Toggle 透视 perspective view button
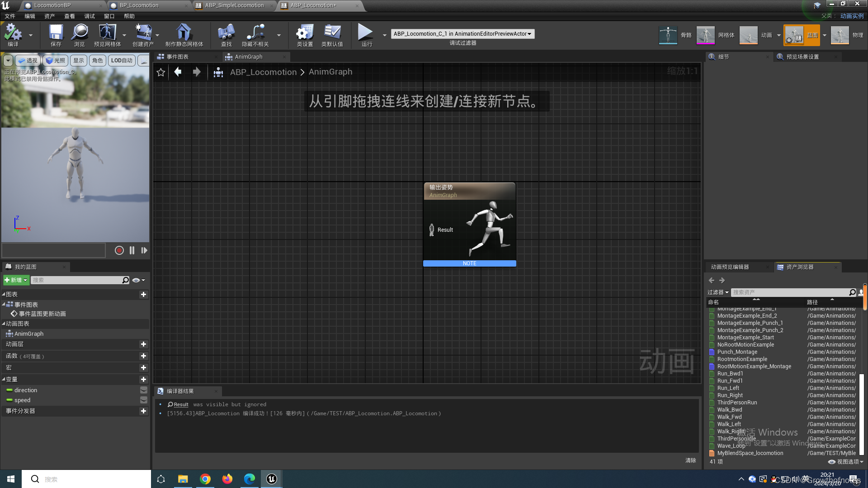The image size is (868, 488). pyautogui.click(x=28, y=61)
